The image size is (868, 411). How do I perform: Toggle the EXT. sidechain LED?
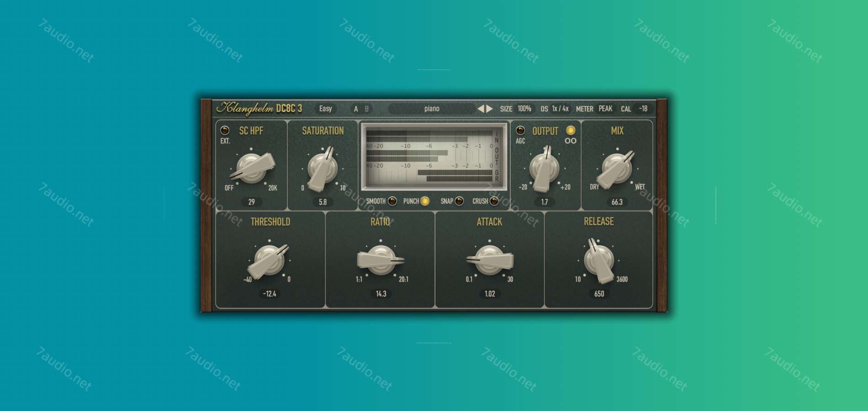225,131
